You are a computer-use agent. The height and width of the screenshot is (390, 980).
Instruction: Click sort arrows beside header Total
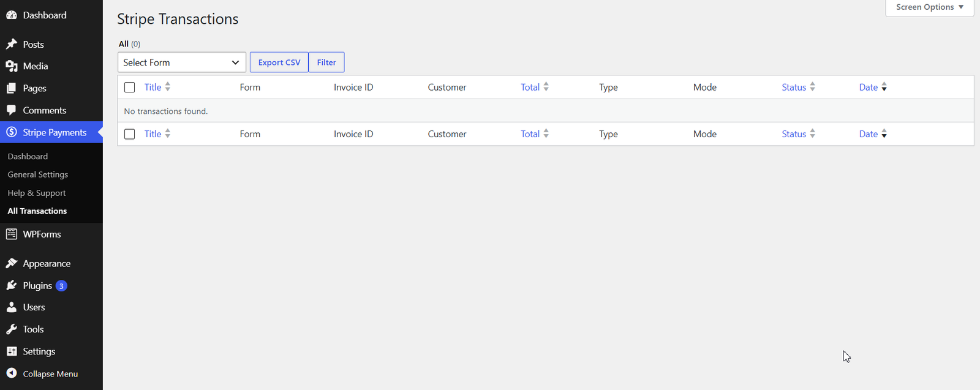(x=546, y=87)
